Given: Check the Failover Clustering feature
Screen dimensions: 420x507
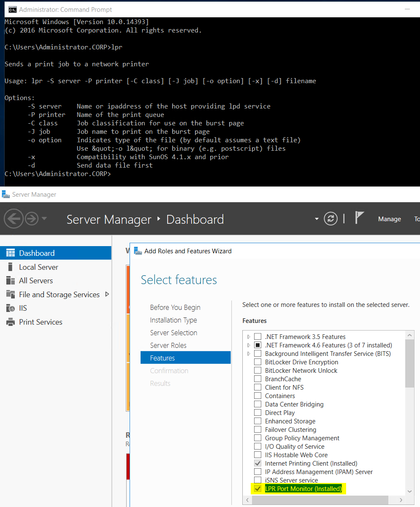Looking at the screenshot, I should tap(257, 430).
